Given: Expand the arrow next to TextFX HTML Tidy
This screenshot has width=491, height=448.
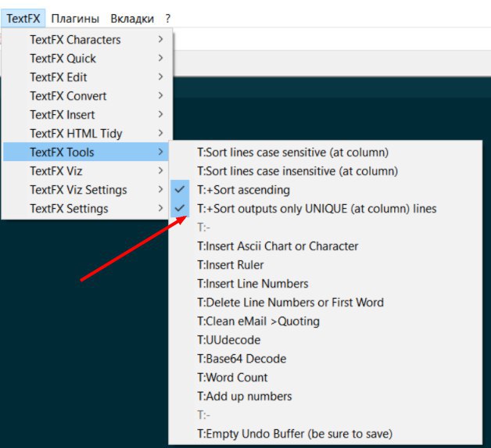Looking at the screenshot, I should 160,133.
